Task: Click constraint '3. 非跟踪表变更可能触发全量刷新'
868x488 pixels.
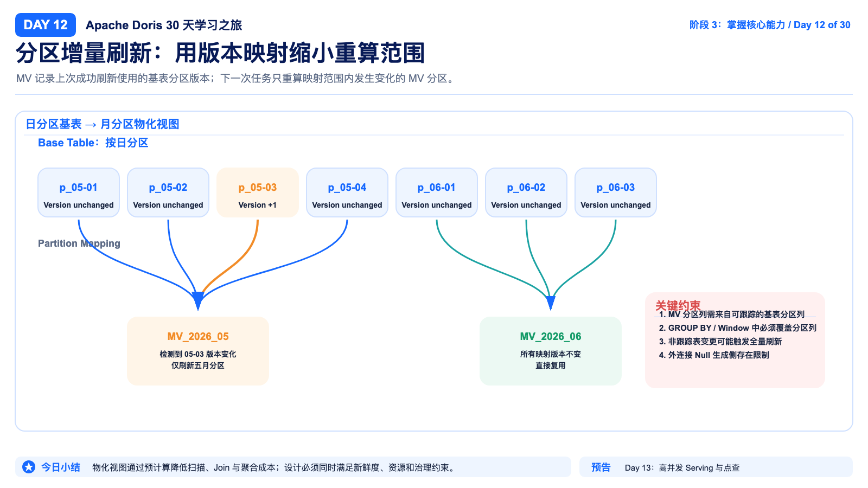Action: (x=720, y=342)
